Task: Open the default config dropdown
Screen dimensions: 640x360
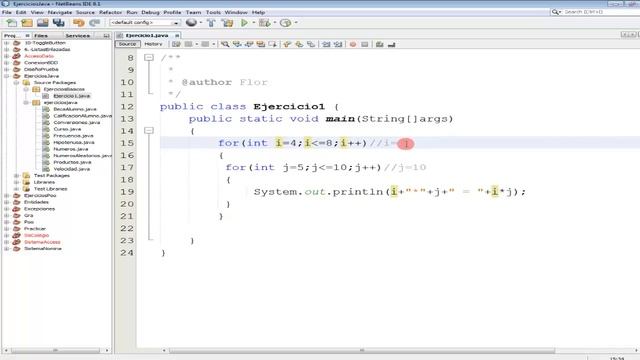Action: (145, 23)
